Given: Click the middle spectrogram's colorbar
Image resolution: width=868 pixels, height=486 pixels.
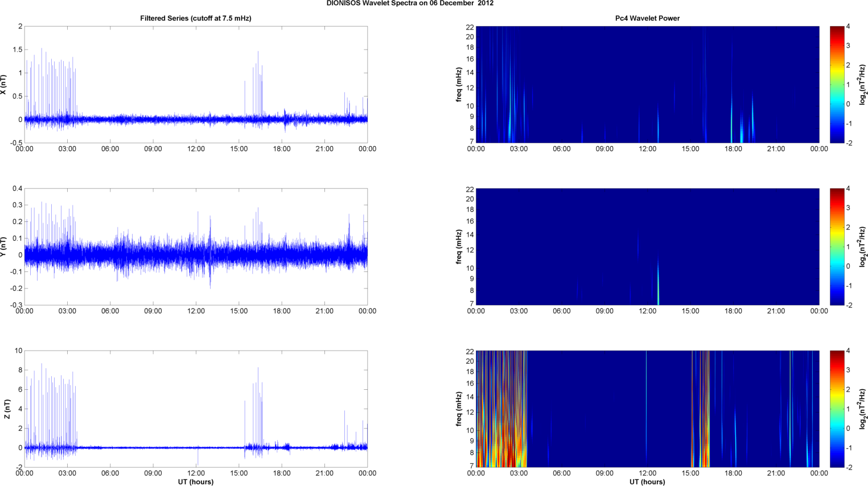Looking at the screenshot, I should click(837, 246).
